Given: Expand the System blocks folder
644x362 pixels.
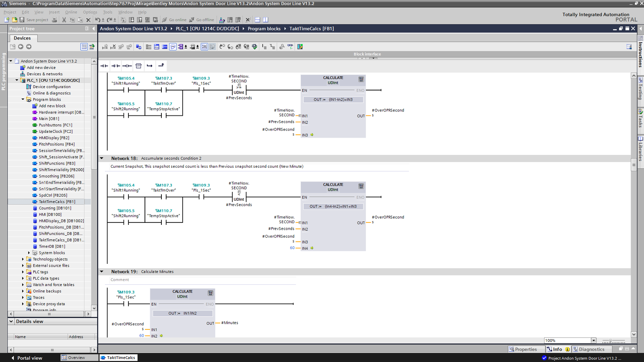Looking at the screenshot, I should click(x=29, y=253).
